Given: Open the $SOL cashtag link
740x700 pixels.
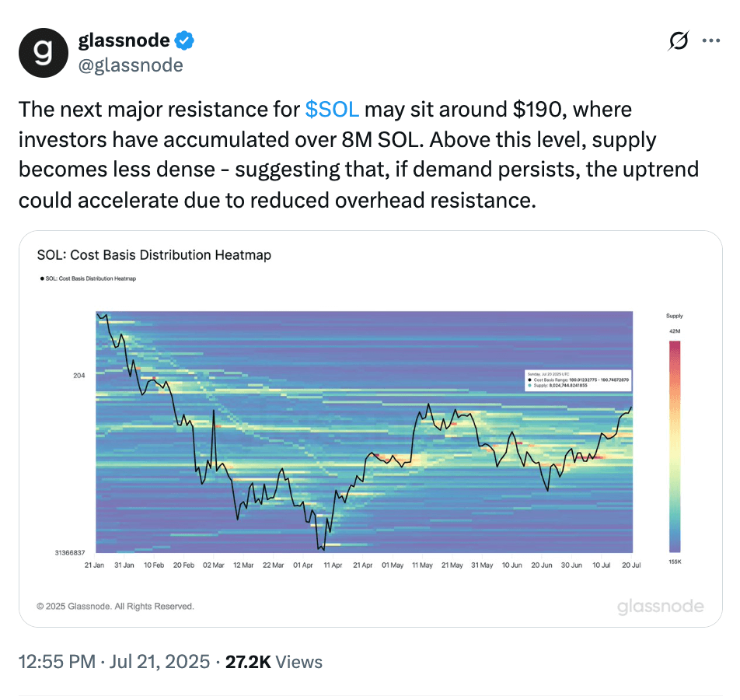Looking at the screenshot, I should (x=332, y=110).
